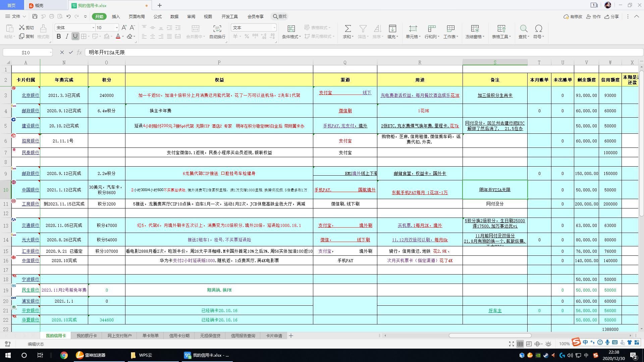Click the formula bar text 明年开VISA无限

click(107, 52)
